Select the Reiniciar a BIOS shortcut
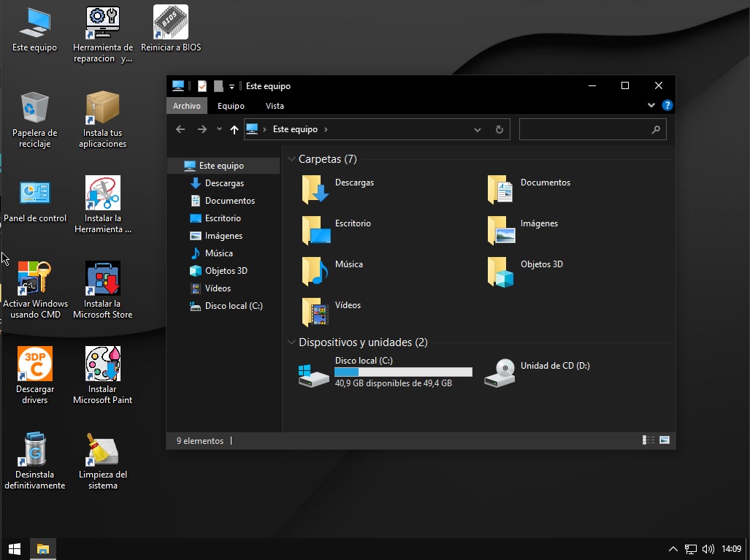Image resolution: width=750 pixels, height=560 pixels. click(171, 30)
